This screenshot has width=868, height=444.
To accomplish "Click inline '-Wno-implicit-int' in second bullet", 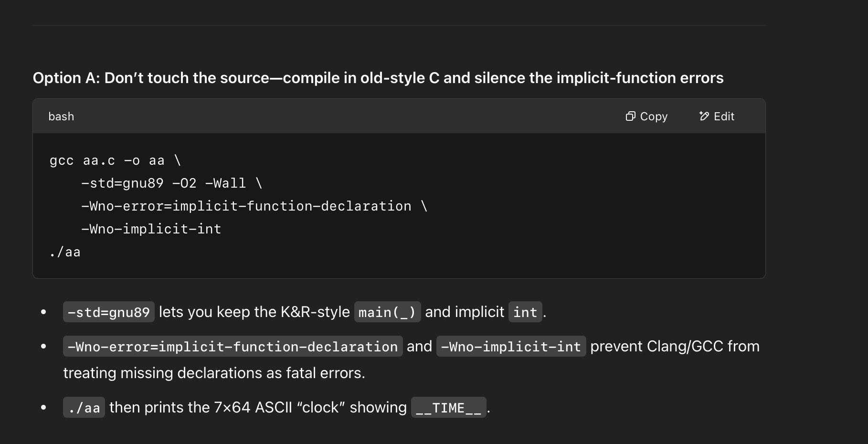I will 511,346.
